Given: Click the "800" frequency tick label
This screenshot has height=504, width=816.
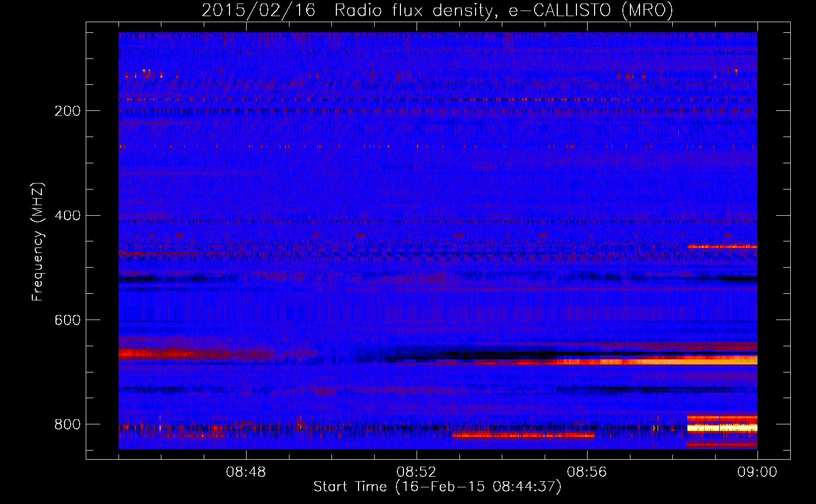Looking at the screenshot, I should coord(67,425).
